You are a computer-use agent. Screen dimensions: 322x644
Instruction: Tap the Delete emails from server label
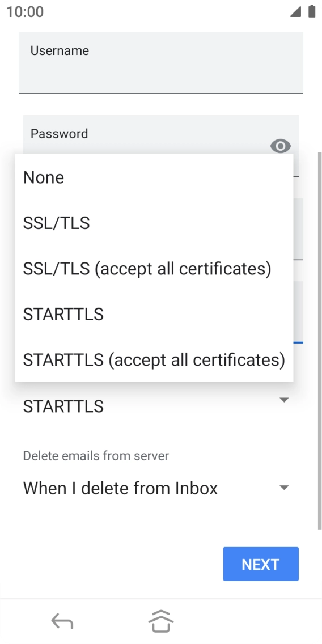(x=96, y=456)
